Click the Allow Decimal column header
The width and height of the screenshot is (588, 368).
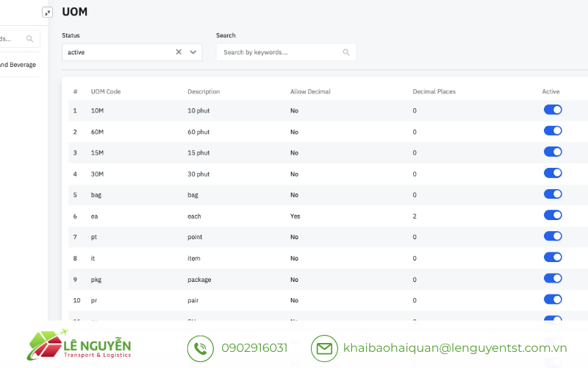[x=310, y=91]
